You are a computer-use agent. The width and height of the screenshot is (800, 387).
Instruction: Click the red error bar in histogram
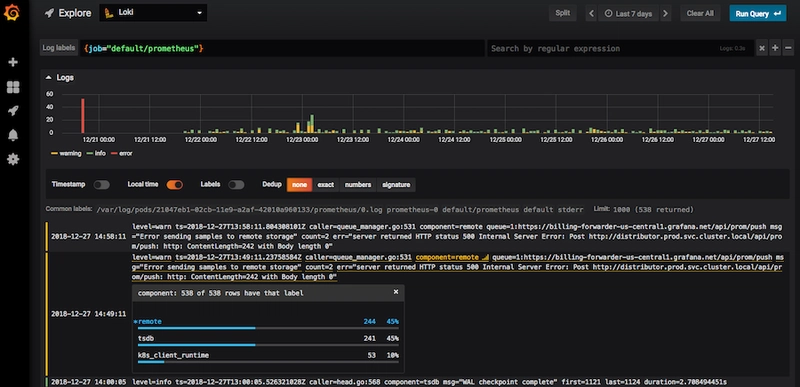[x=83, y=116]
